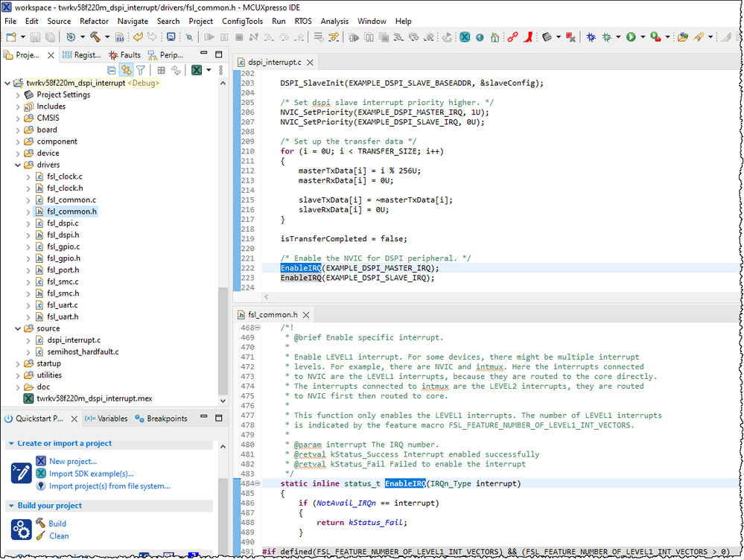
Task: Click the filter icon in Project Explorer
Action: pos(140,70)
